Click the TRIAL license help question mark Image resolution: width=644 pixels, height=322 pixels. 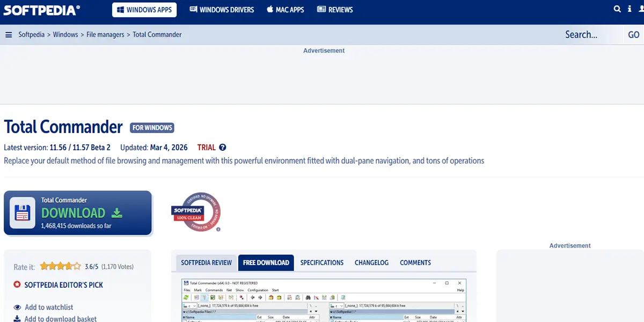(x=223, y=148)
